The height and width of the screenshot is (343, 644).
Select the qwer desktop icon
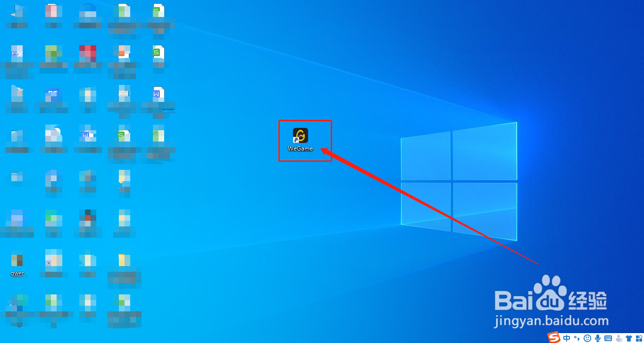(17, 264)
